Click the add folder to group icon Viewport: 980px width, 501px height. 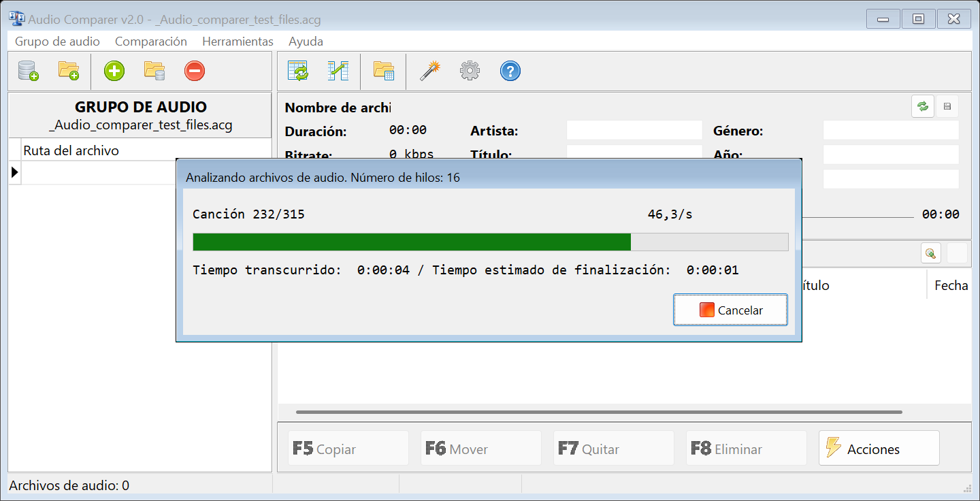pyautogui.click(x=69, y=71)
